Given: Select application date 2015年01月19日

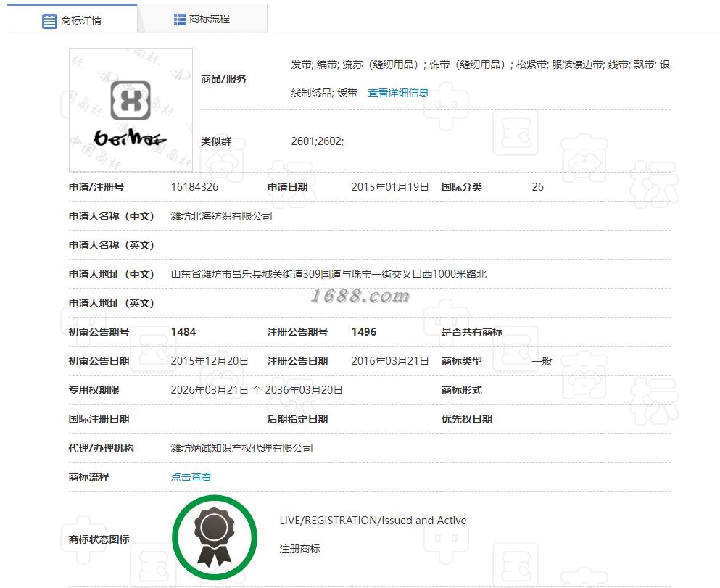Looking at the screenshot, I should (x=390, y=187).
